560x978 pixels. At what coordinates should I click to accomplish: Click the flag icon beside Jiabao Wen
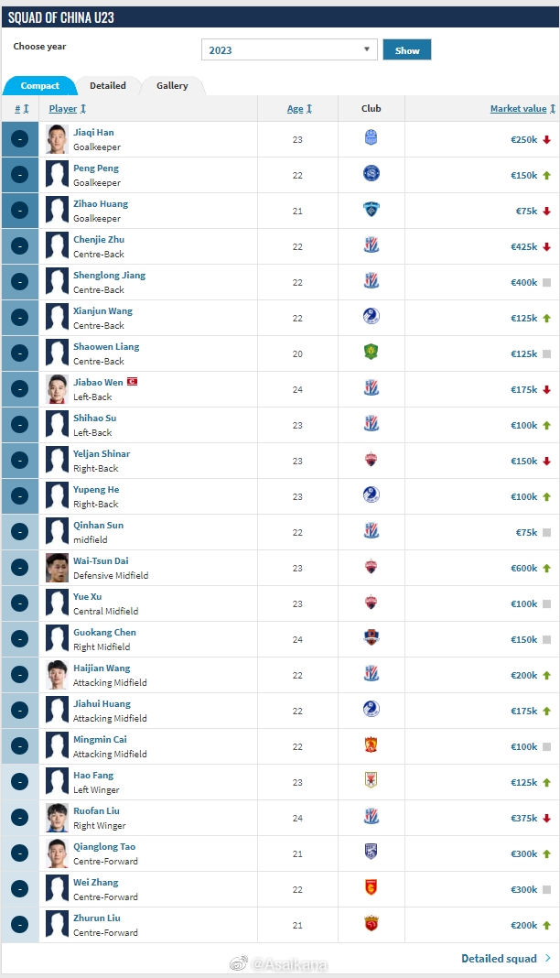[x=132, y=382]
